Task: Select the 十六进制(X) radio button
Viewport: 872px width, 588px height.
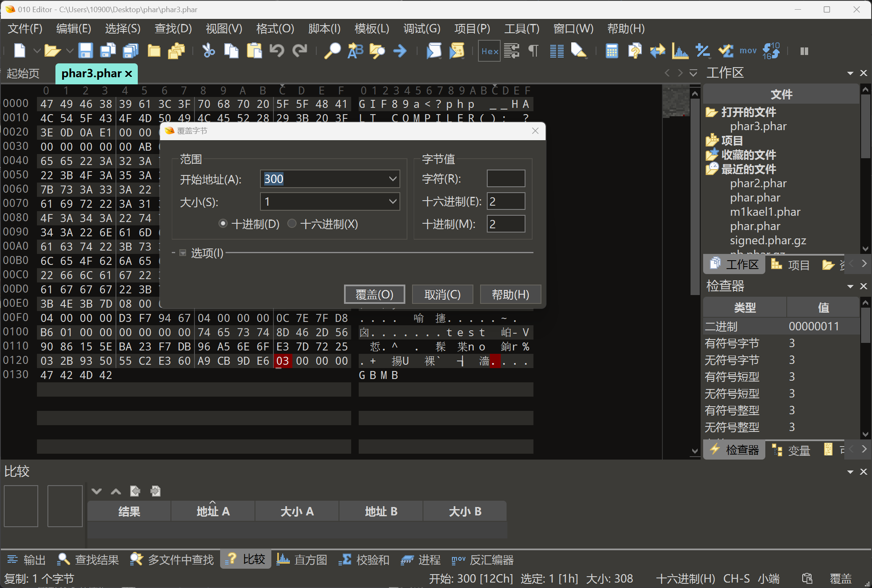Action: pos(292,224)
